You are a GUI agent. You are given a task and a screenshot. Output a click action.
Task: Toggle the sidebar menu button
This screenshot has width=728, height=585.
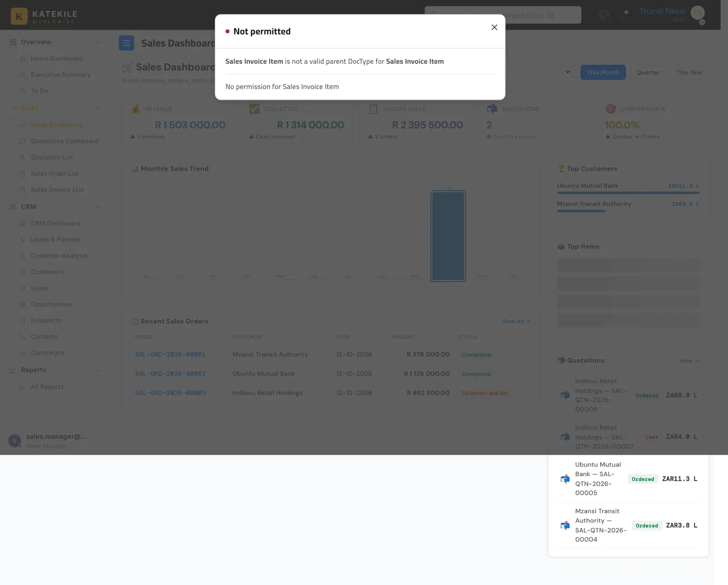(x=126, y=43)
